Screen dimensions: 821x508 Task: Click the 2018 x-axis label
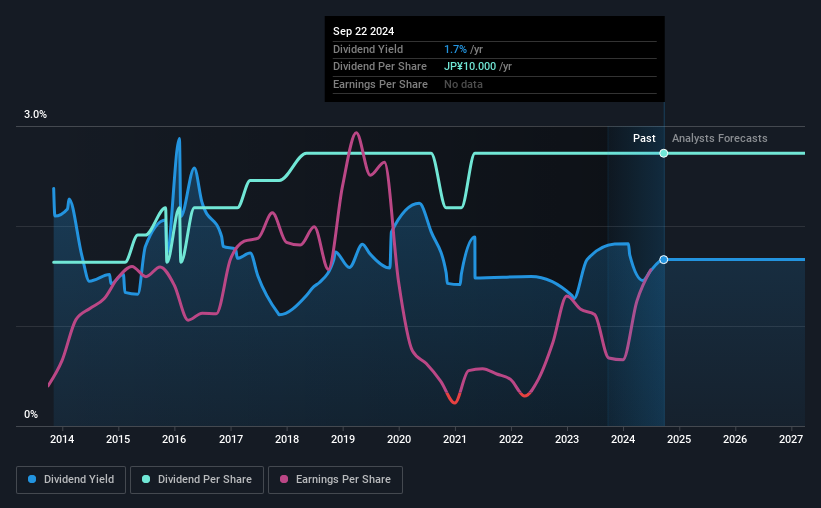tap(287, 439)
